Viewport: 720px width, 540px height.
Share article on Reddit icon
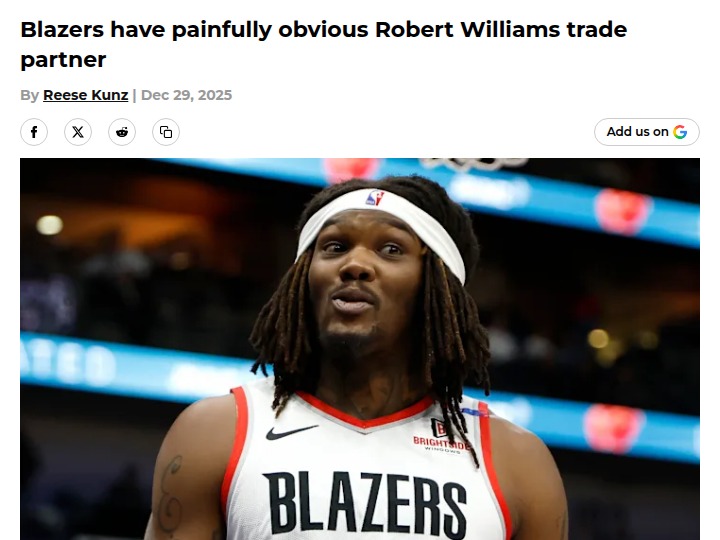pyautogui.click(x=122, y=132)
